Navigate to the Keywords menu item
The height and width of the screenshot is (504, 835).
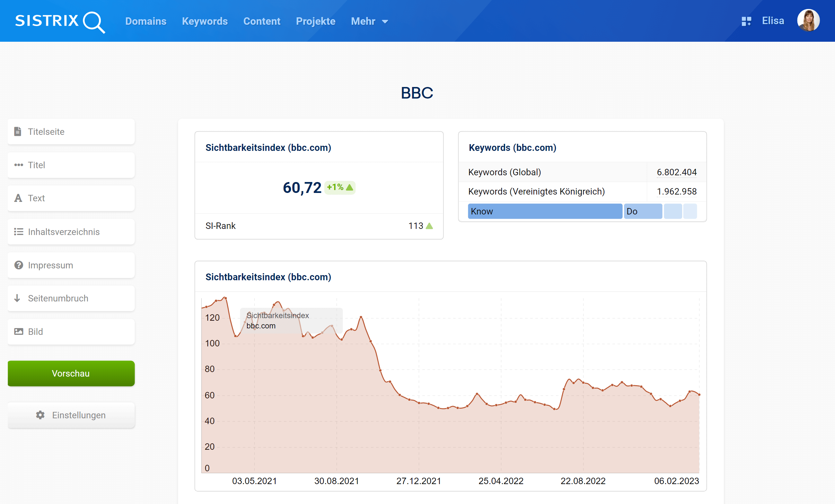coord(205,21)
